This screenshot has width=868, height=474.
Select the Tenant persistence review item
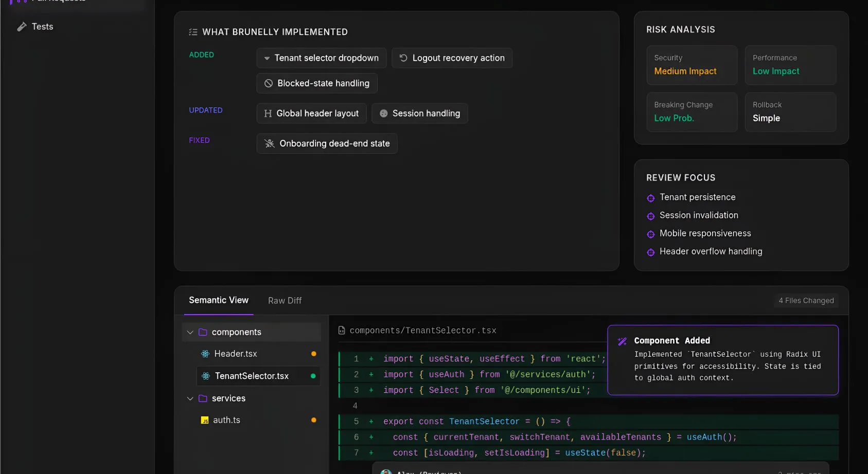click(x=697, y=197)
